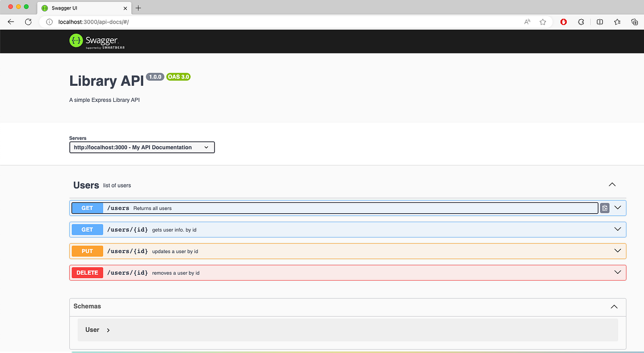This screenshot has height=353, width=644.
Task: Activate the read aloud icon in address bar
Action: [527, 22]
